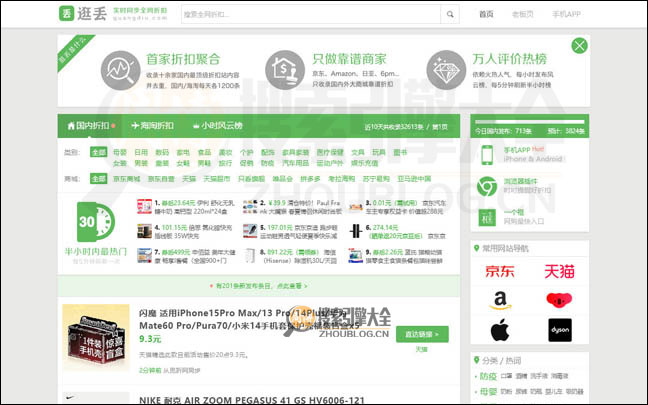Open hot item 8 Hisense dehumidifier
This screenshot has height=405, width=648.
click(298, 256)
